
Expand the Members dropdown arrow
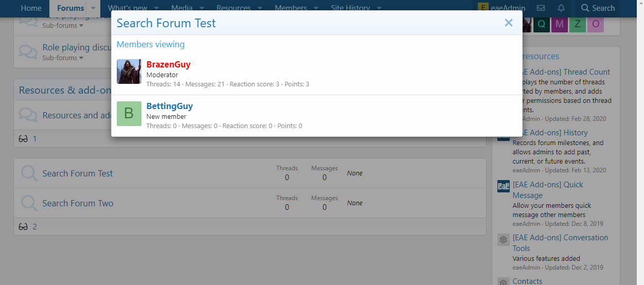click(x=316, y=8)
